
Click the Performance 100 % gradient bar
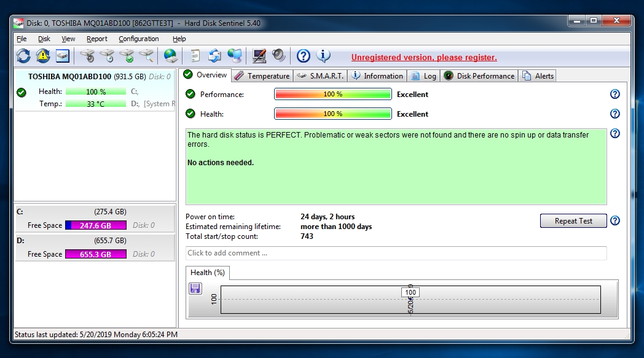pos(332,94)
